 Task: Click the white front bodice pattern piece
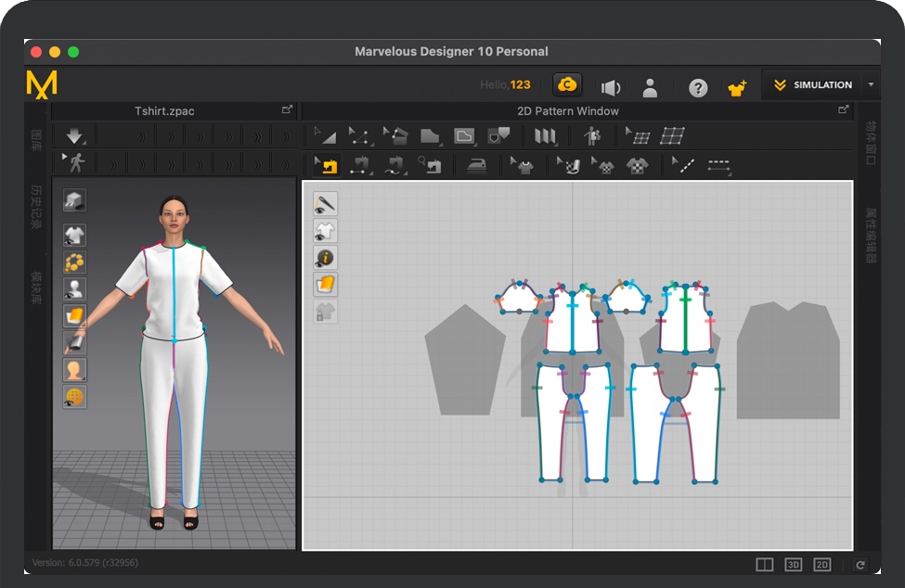point(560,331)
